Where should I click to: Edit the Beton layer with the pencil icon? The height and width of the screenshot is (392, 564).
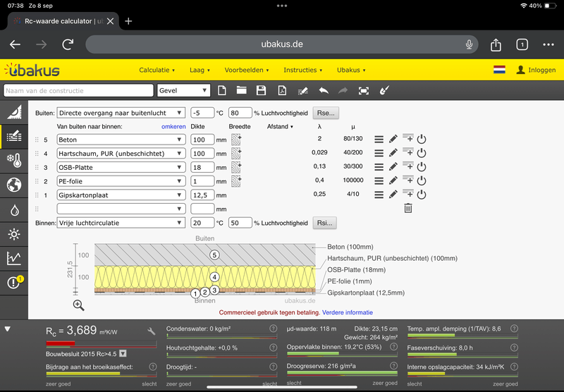[393, 140]
